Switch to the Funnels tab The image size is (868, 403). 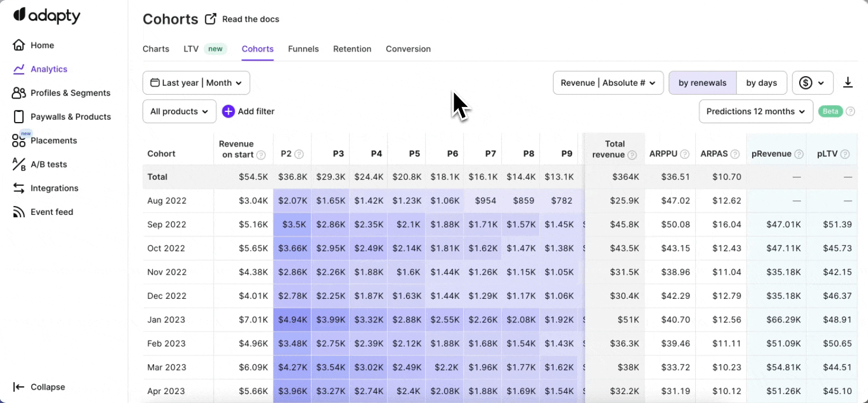(303, 49)
